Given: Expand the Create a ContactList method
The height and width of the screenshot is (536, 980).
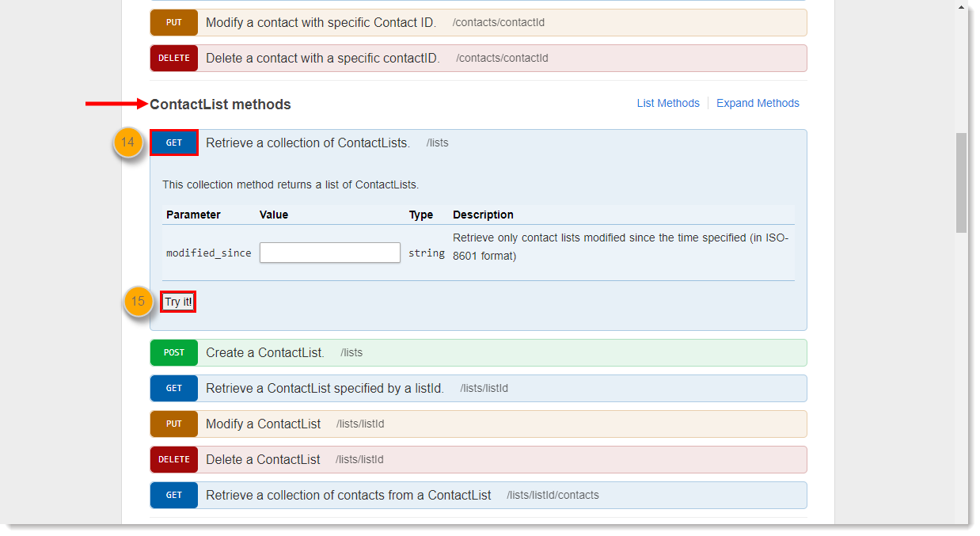Looking at the screenshot, I should (265, 352).
